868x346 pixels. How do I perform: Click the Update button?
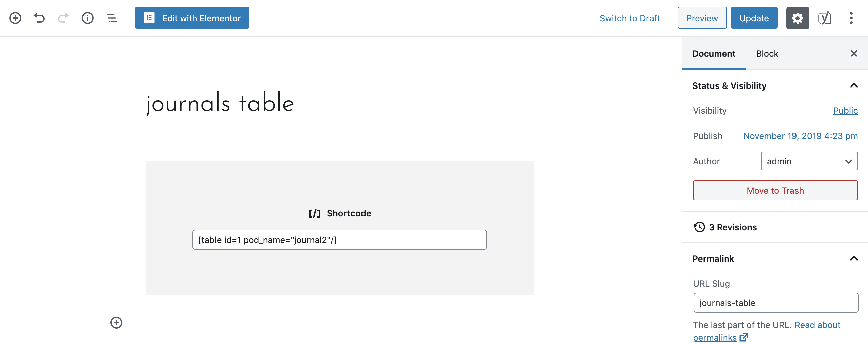click(x=754, y=18)
